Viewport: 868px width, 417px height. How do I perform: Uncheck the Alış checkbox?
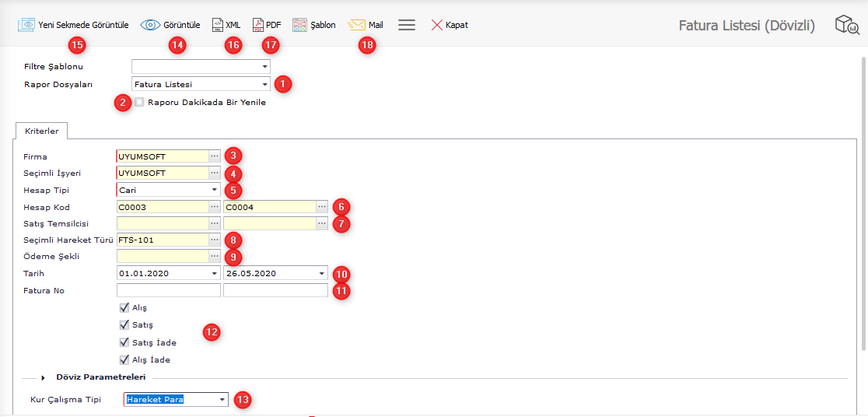[x=124, y=307]
